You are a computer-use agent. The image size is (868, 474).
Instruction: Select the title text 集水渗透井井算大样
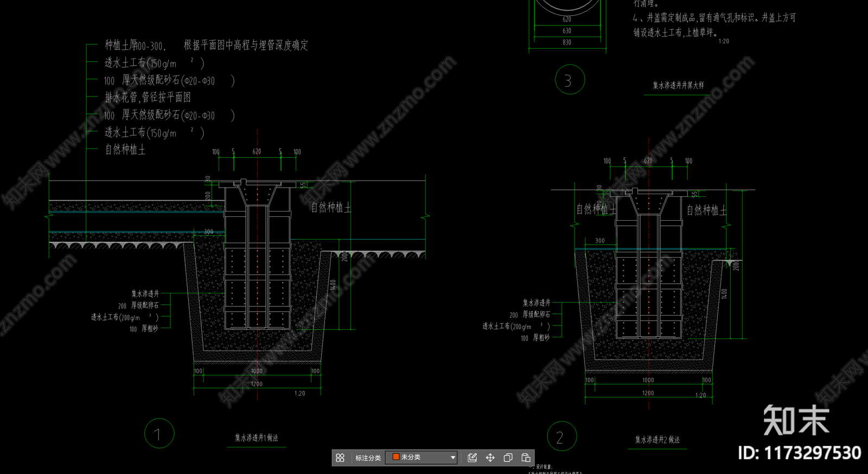click(x=678, y=85)
